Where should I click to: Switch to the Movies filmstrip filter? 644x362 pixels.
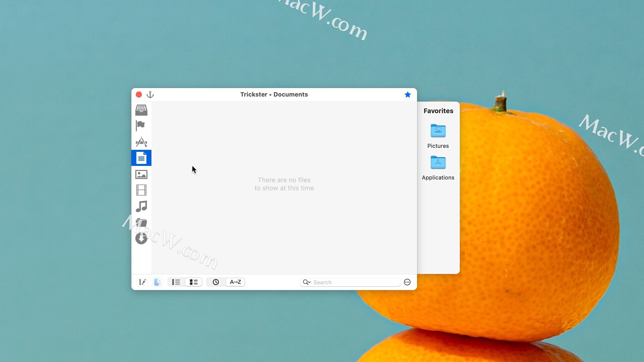(x=141, y=190)
